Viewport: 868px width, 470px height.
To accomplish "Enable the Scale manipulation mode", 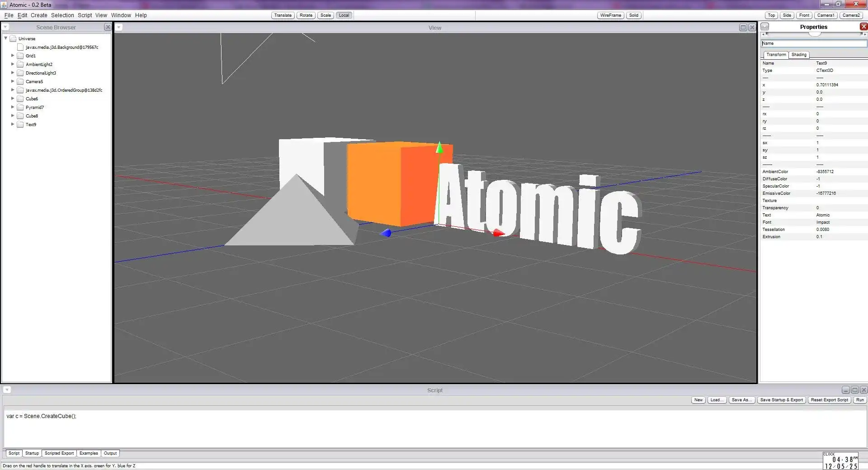I will pyautogui.click(x=325, y=15).
